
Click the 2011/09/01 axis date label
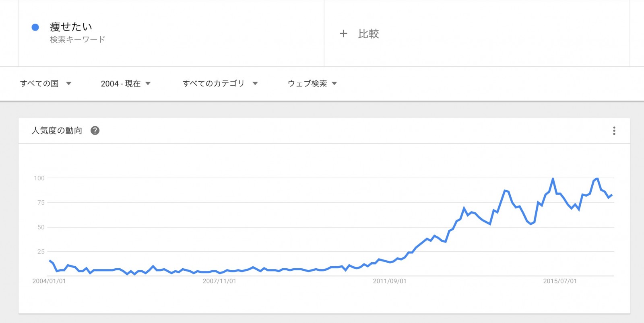pos(390,281)
